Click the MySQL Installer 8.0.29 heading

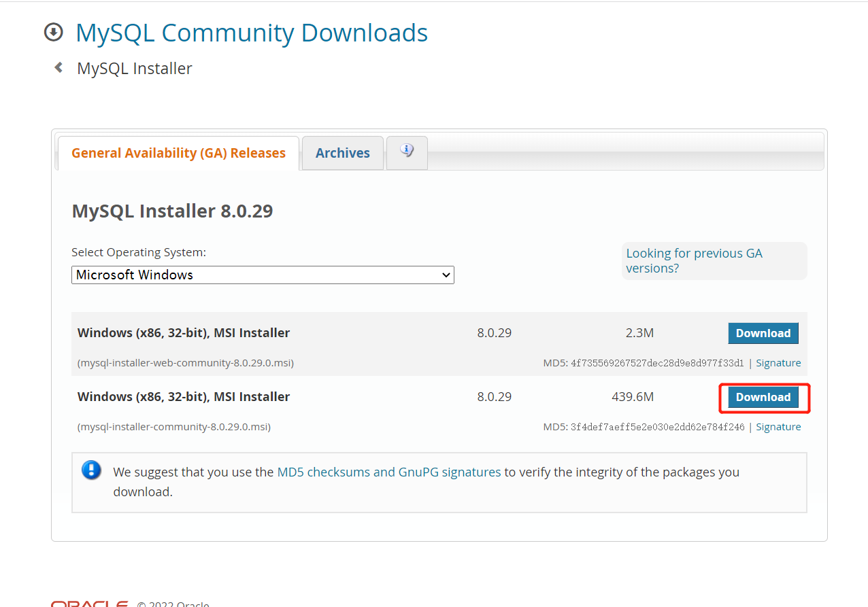pos(172,211)
